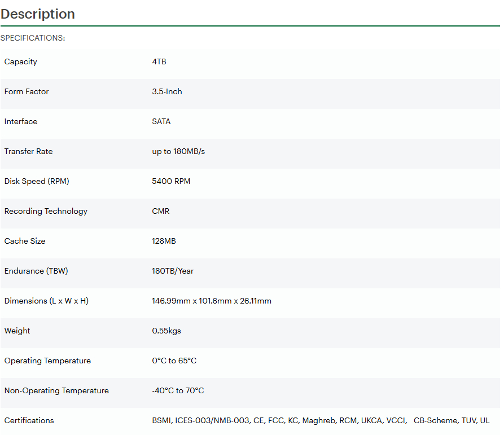Click the SATA interface value
The width and height of the screenshot is (504, 435).
tap(161, 122)
